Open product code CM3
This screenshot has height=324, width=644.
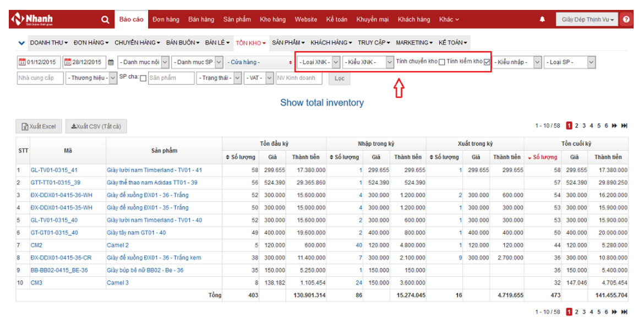(36, 283)
